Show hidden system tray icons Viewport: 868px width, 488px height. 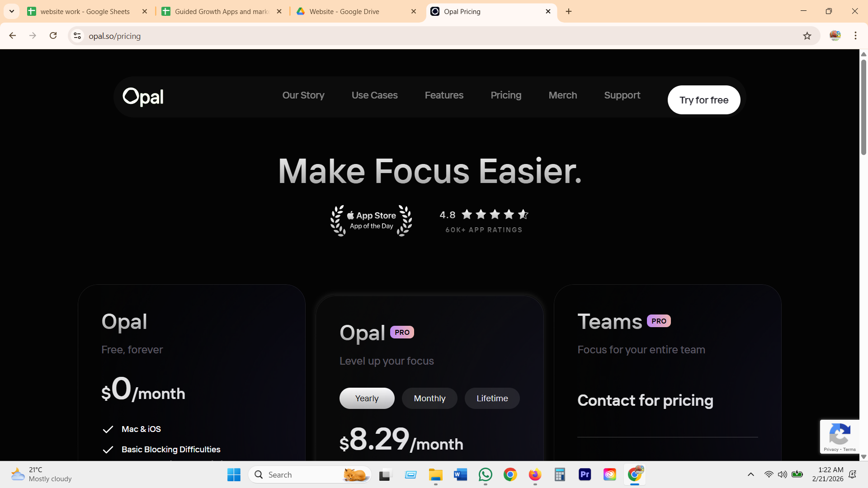(x=750, y=474)
